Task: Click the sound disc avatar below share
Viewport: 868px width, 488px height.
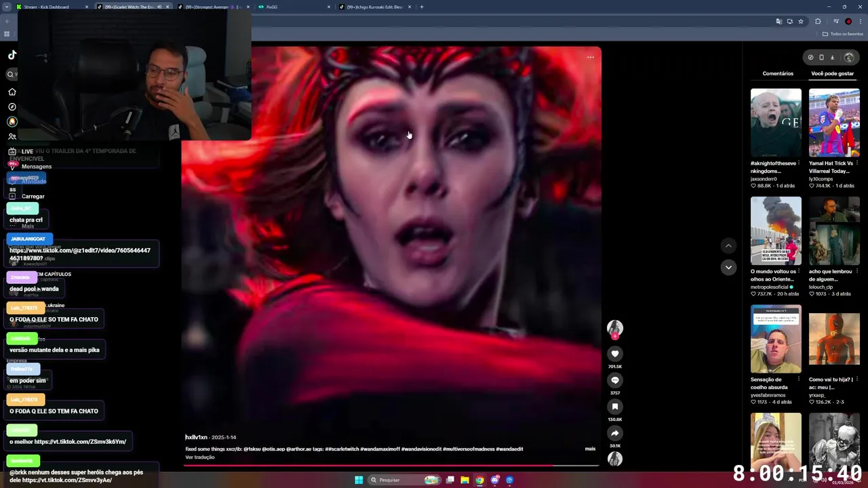Action: [x=615, y=459]
